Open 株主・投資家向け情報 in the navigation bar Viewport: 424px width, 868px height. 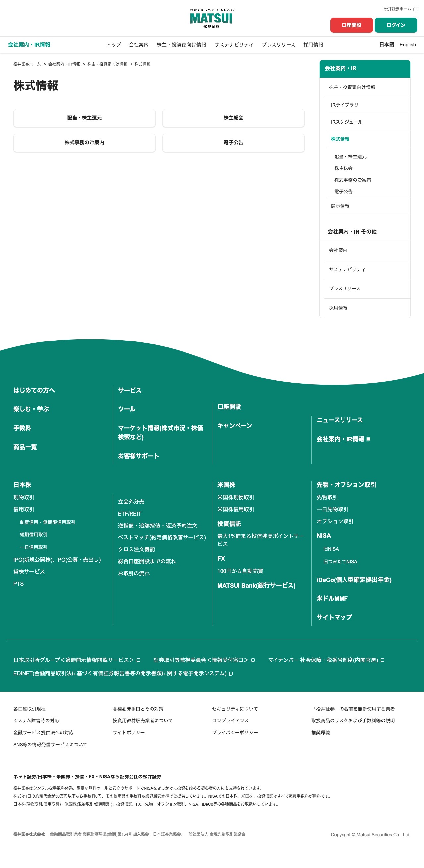coord(182,45)
